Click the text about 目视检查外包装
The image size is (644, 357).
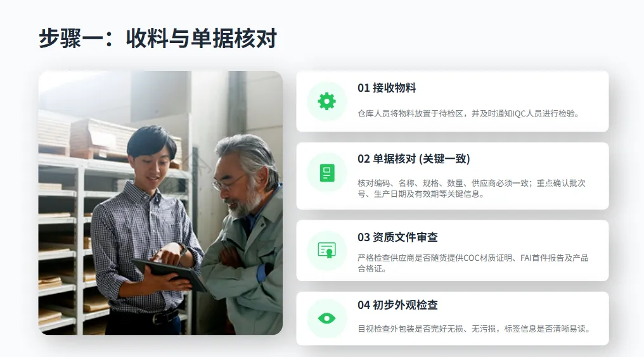click(474, 329)
